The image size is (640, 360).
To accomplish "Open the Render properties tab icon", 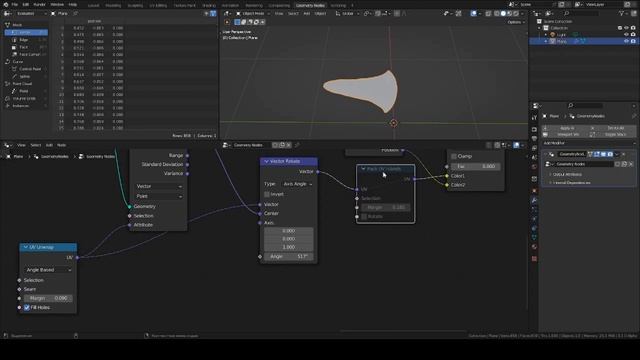I will [534, 129].
